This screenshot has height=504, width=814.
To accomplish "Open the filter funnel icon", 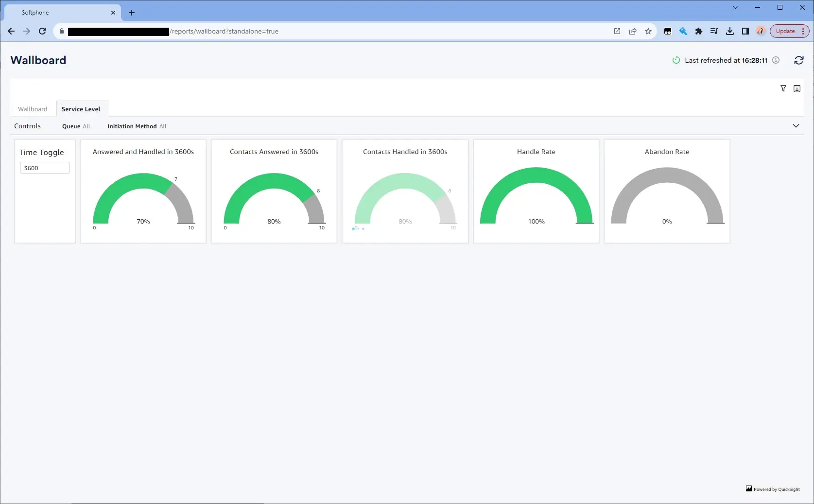I will 783,88.
